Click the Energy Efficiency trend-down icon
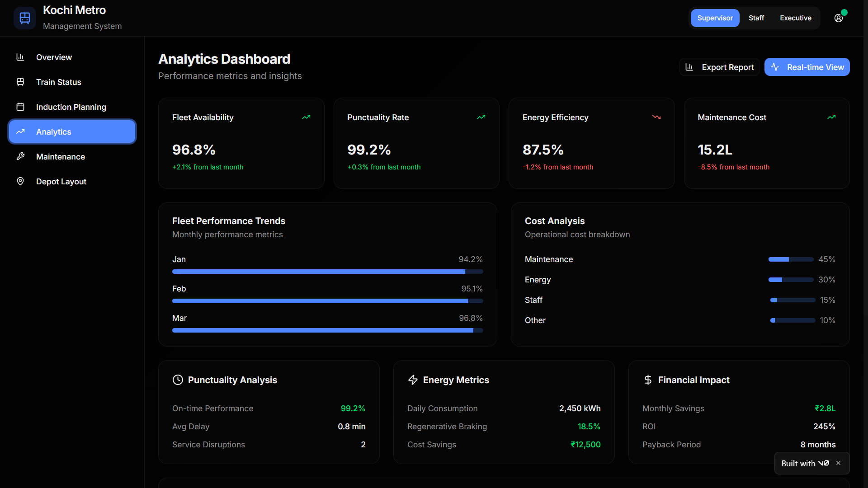868x488 pixels. [x=656, y=117]
